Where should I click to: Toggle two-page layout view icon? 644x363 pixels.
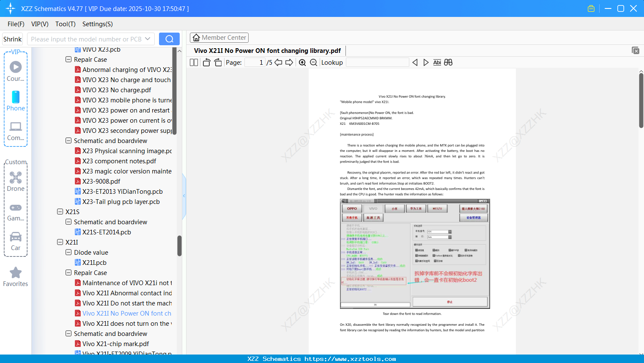click(194, 62)
